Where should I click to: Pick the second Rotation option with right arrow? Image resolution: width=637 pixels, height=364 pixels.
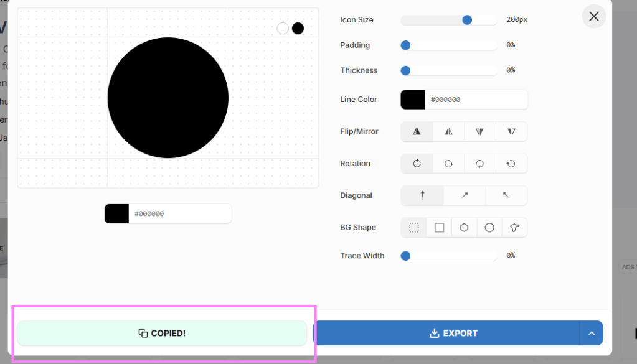coord(448,164)
